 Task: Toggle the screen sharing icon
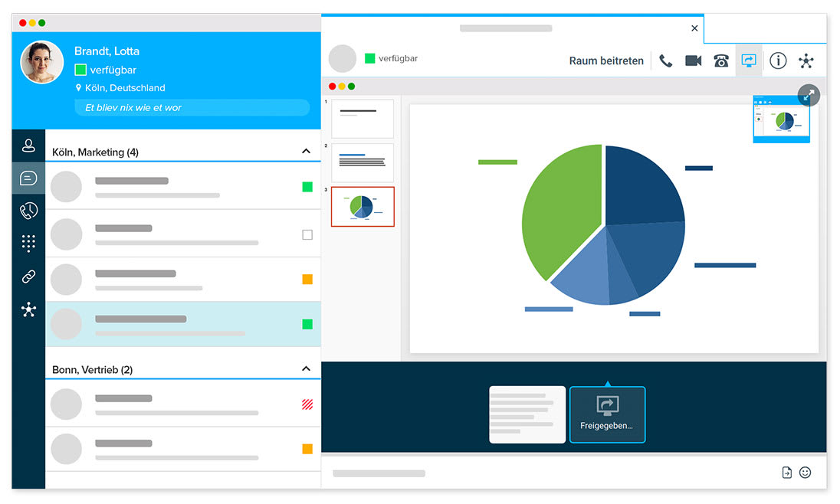(x=748, y=61)
